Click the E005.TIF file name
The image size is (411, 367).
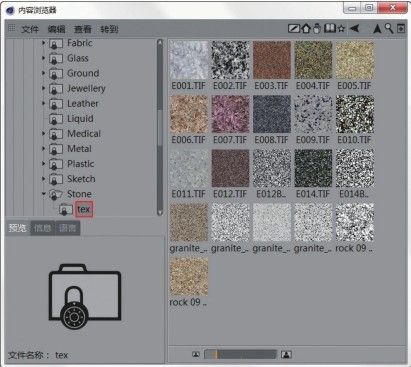(354, 86)
